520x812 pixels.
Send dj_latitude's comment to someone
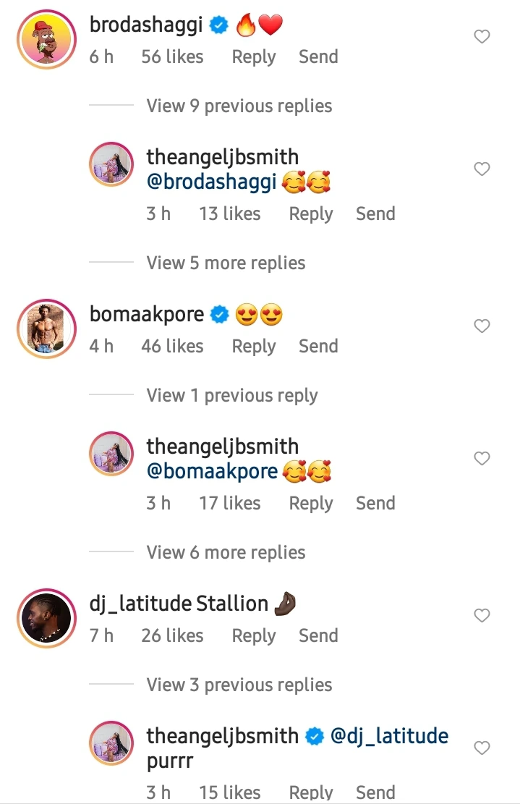(x=318, y=635)
